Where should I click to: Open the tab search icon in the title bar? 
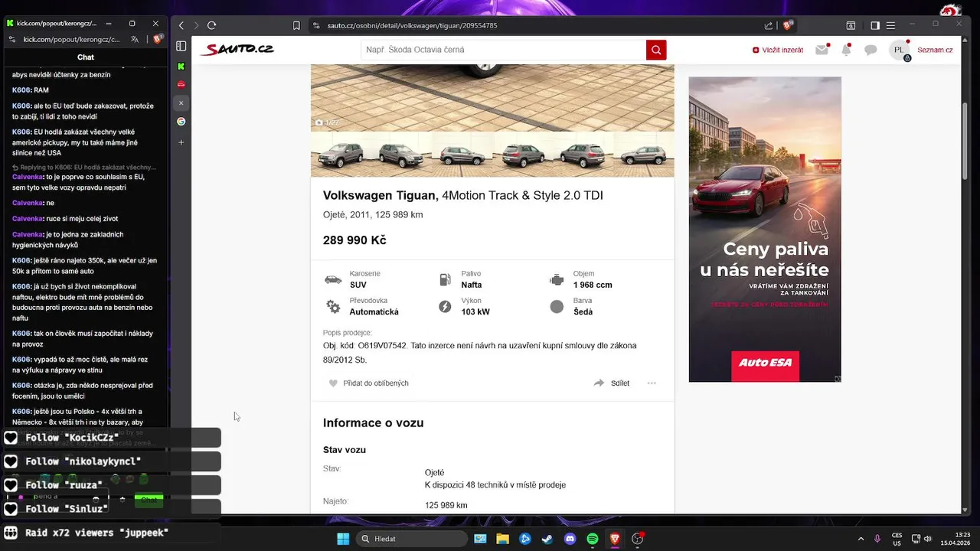click(851, 25)
